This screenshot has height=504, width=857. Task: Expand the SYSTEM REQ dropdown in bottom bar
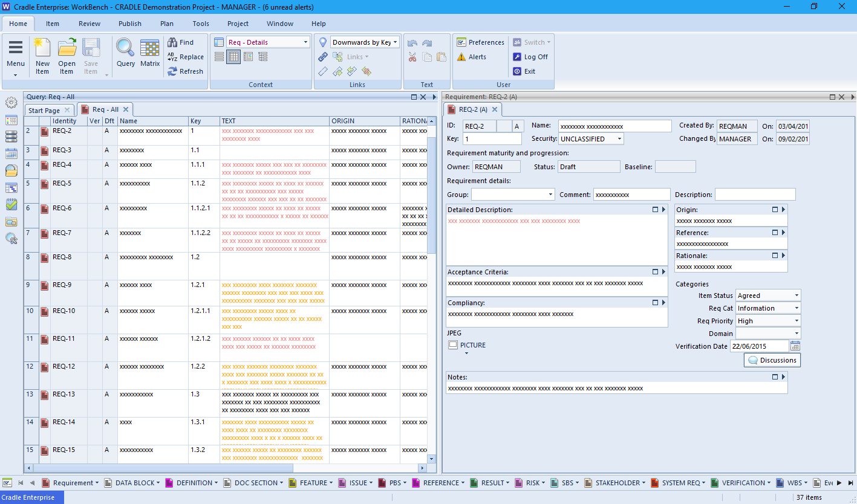[705, 483]
